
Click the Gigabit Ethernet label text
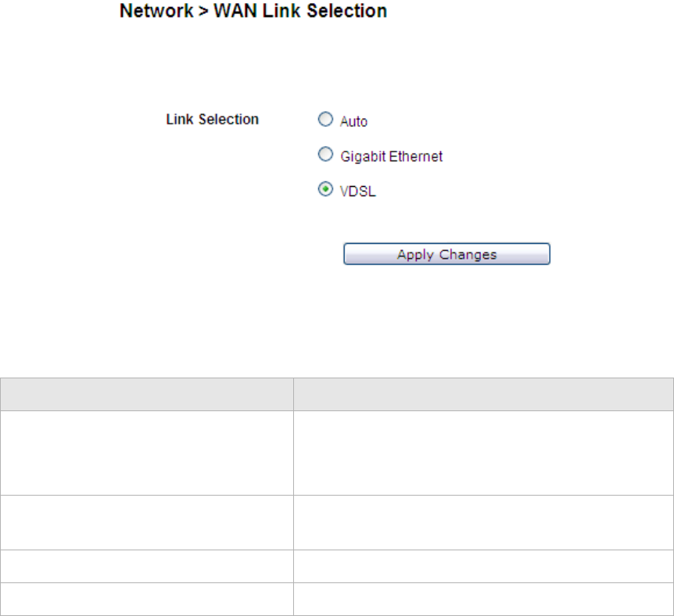pos(391,156)
